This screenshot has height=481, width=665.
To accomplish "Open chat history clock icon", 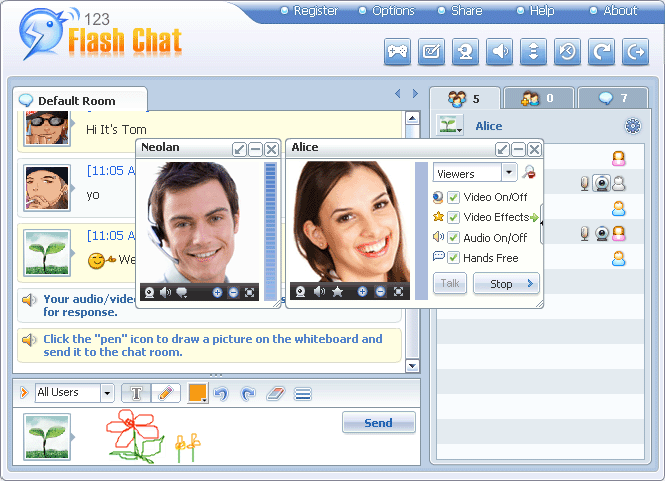I will pos(567,52).
